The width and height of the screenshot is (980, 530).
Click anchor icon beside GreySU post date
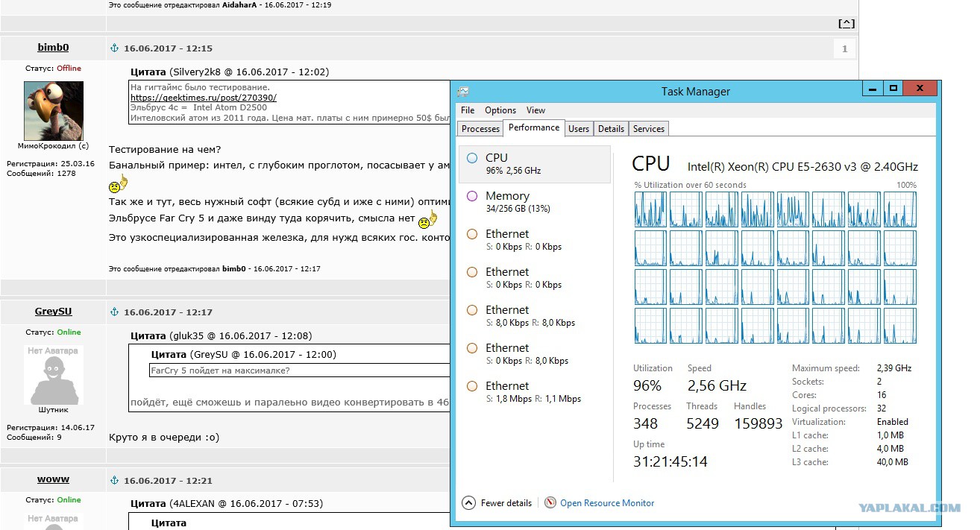tap(115, 312)
